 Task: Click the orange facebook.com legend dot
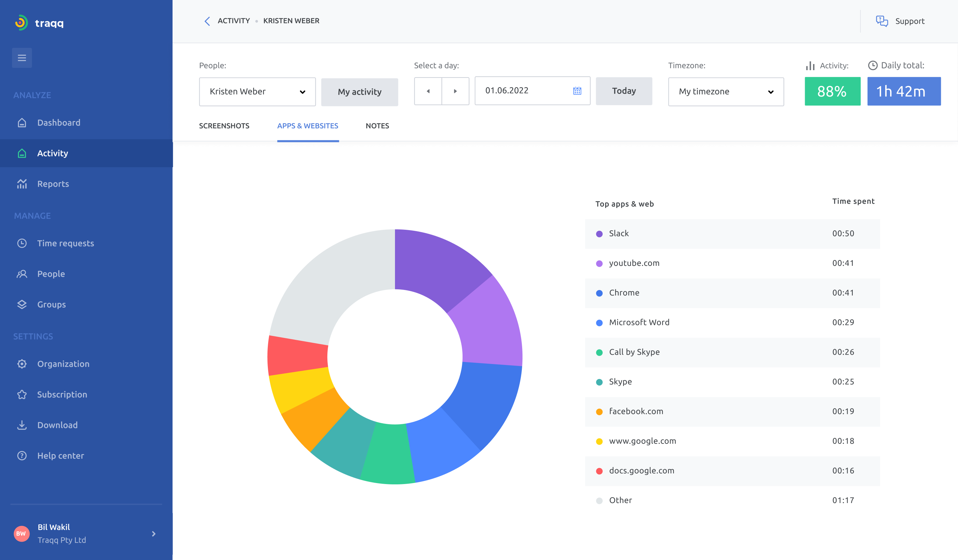599,412
